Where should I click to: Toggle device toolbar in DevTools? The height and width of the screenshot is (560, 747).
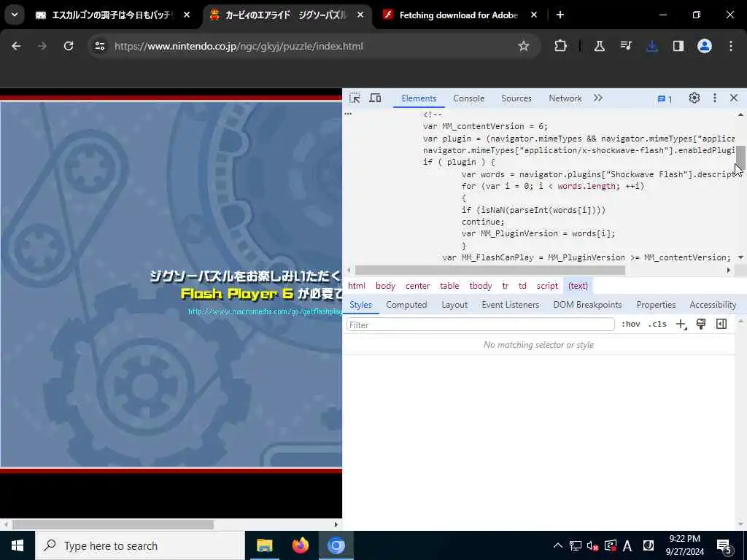[x=376, y=98]
